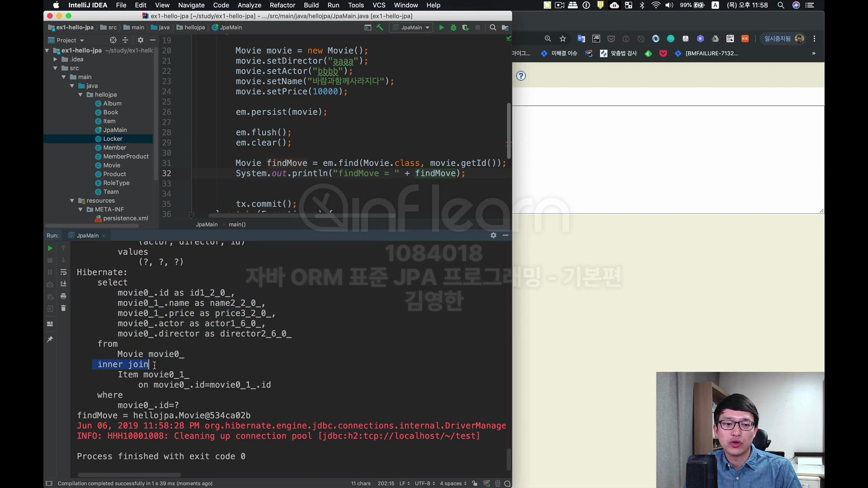Start debugging with the green bug icon
Image resolution: width=868 pixels, height=488 pixels.
click(x=453, y=28)
